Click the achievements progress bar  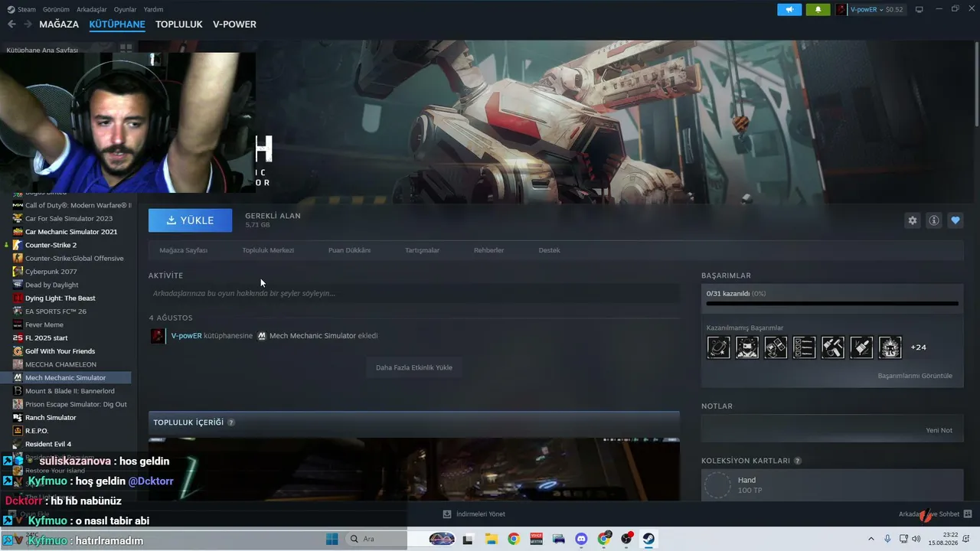click(832, 304)
